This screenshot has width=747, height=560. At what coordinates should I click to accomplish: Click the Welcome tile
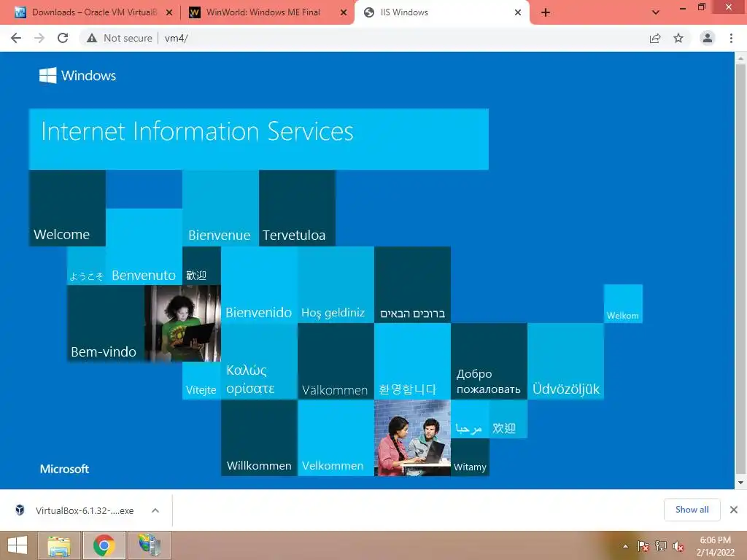coord(67,208)
